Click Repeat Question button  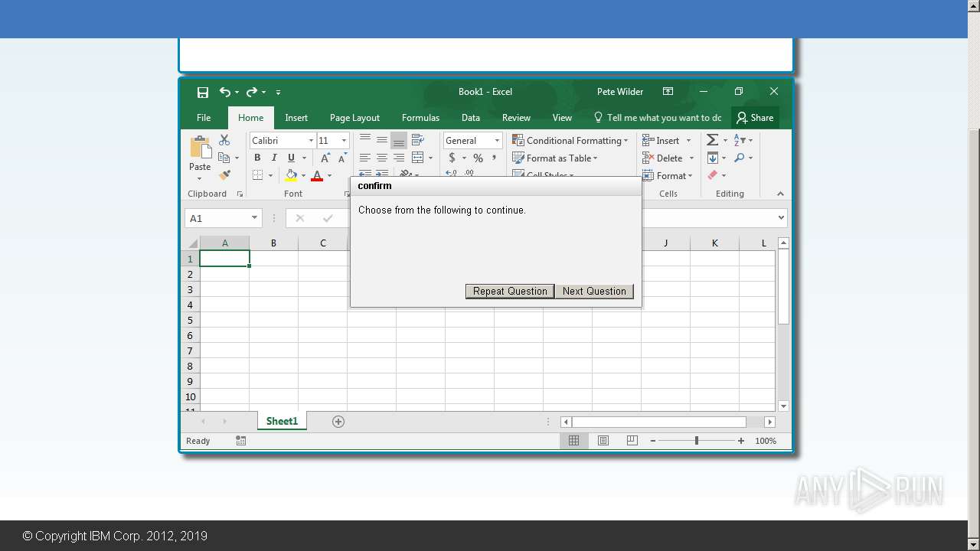point(510,291)
